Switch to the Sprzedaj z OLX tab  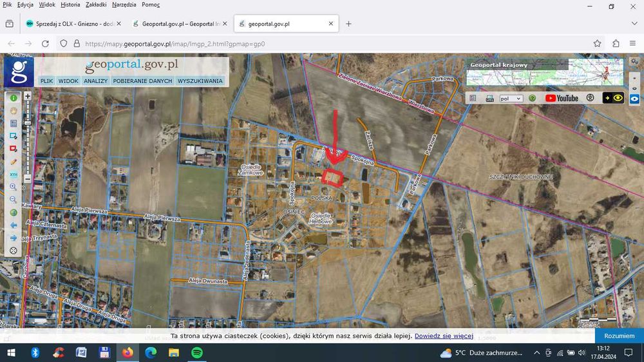coord(73,24)
